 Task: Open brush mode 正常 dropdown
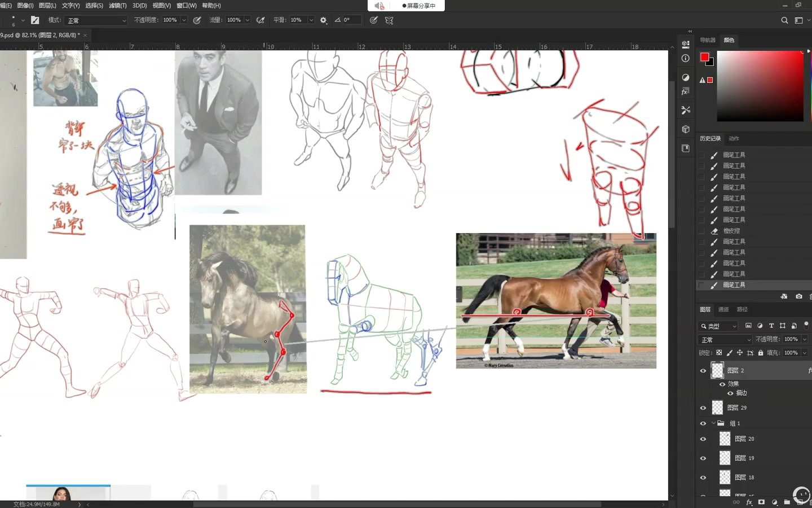click(x=96, y=20)
